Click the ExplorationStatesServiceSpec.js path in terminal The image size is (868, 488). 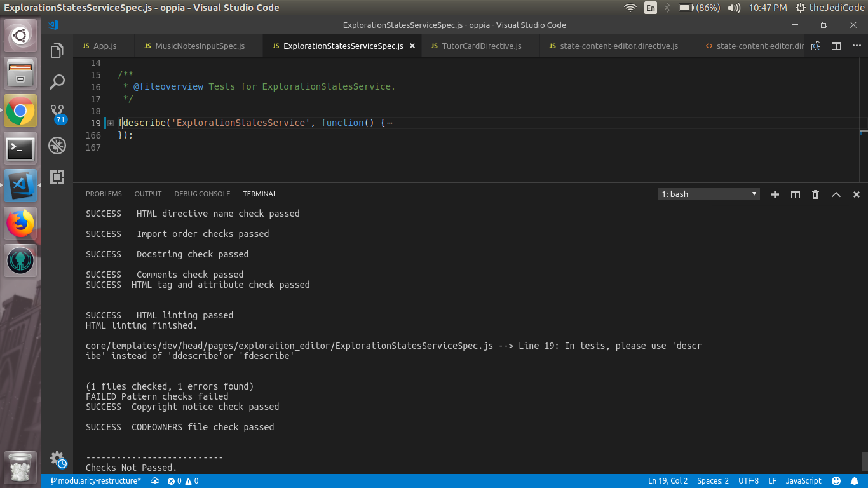[x=289, y=346]
